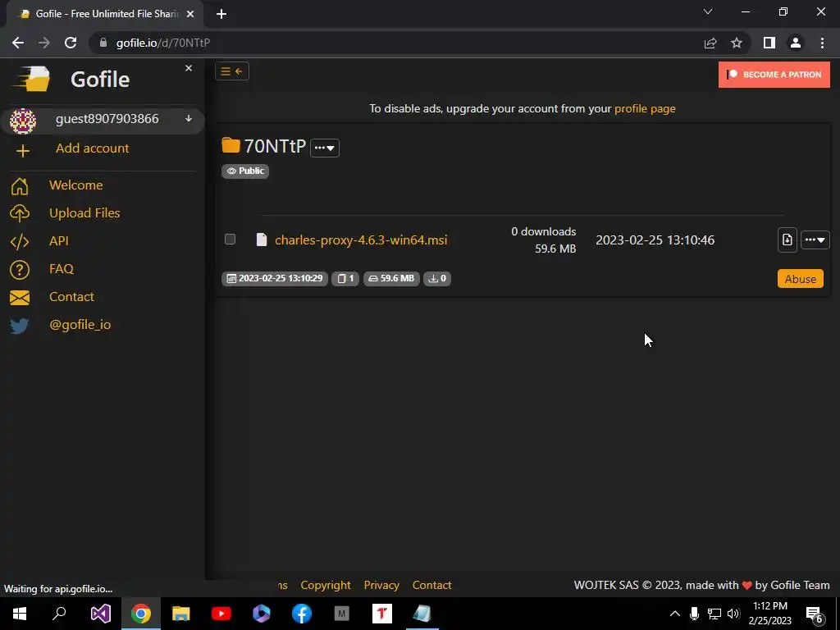
Task: Click the Abuse button
Action: pos(800,279)
